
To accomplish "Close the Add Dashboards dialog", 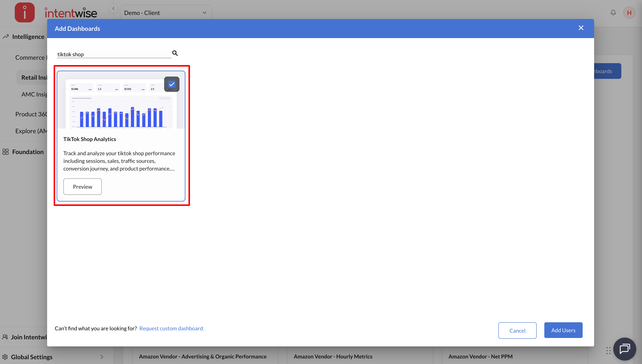I will click(x=581, y=28).
